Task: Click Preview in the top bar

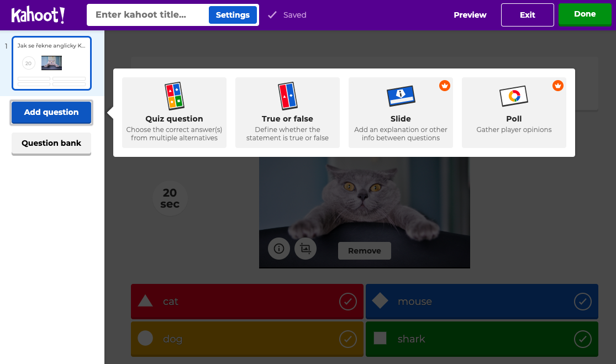Action: click(x=470, y=15)
